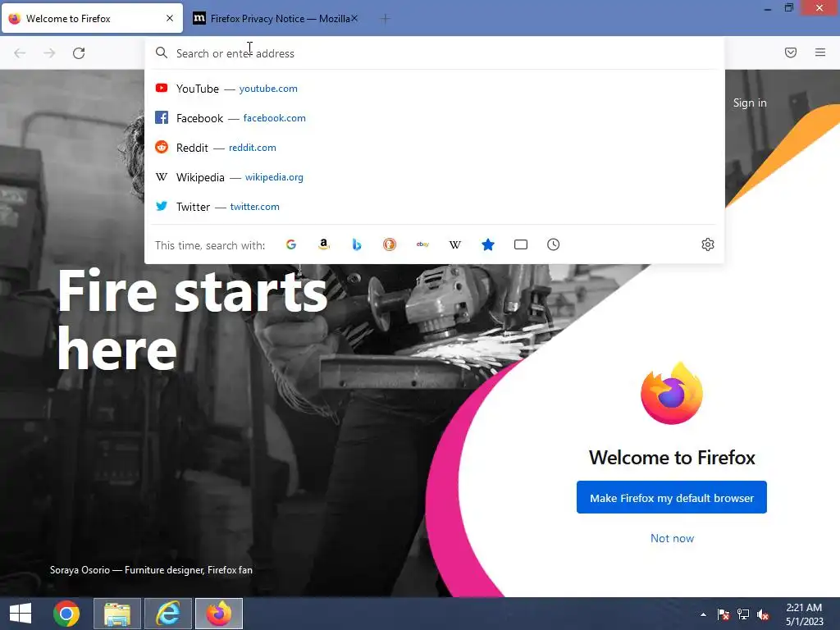Open the Save to Pocket icon
The image size is (840, 630).
tap(791, 52)
